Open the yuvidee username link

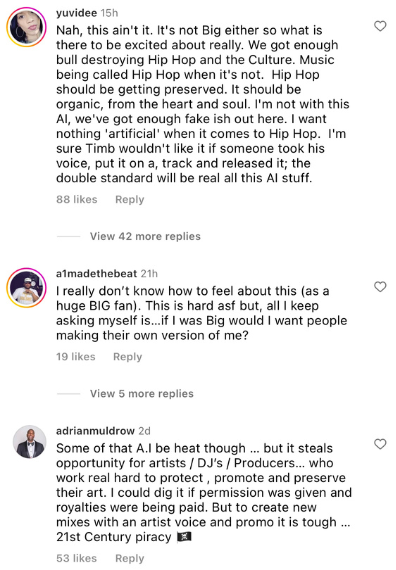(76, 13)
